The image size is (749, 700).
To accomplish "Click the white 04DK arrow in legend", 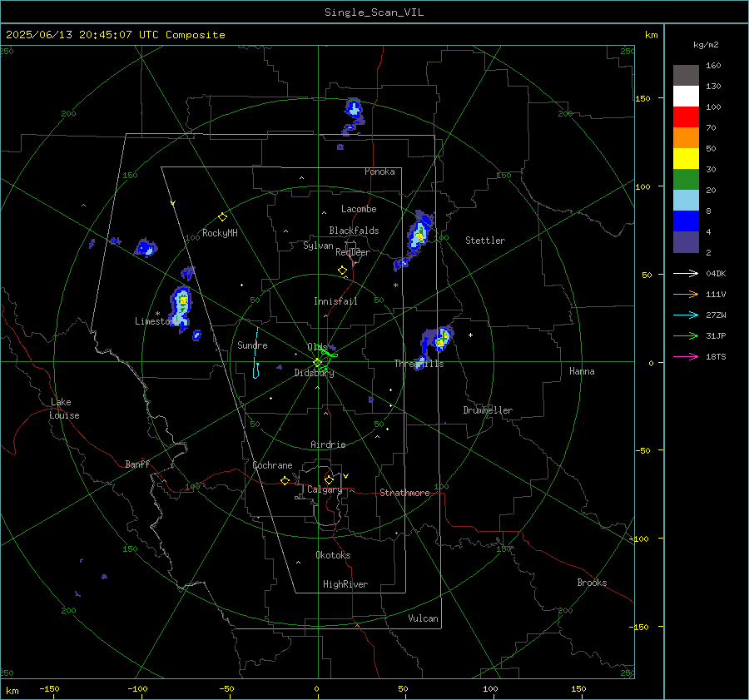I will coord(686,273).
